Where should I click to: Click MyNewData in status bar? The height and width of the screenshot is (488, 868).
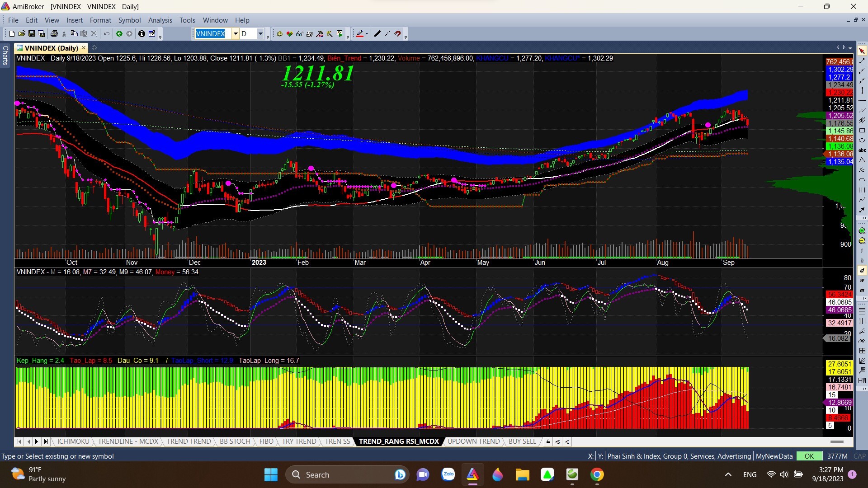(x=774, y=456)
